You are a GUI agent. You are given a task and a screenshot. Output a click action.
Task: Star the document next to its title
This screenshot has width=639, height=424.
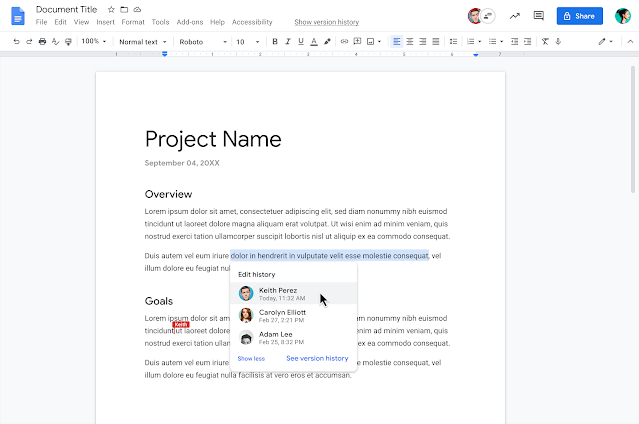coord(111,9)
